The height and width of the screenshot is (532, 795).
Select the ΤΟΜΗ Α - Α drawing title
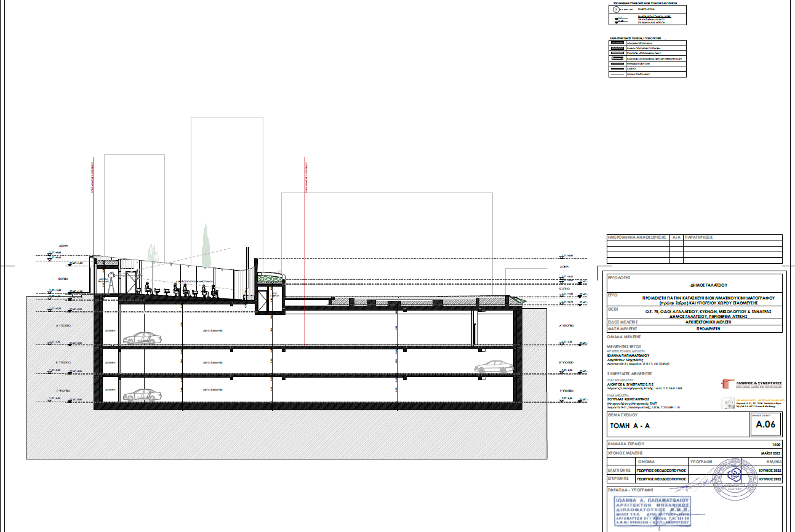click(x=629, y=426)
